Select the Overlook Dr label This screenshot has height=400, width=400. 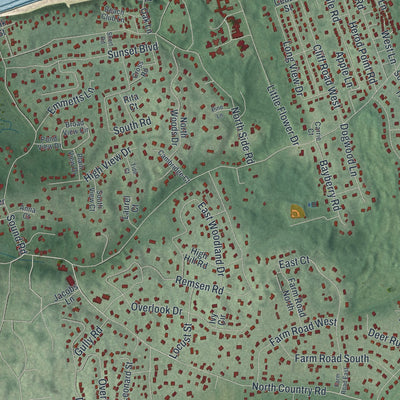[x=156, y=309]
